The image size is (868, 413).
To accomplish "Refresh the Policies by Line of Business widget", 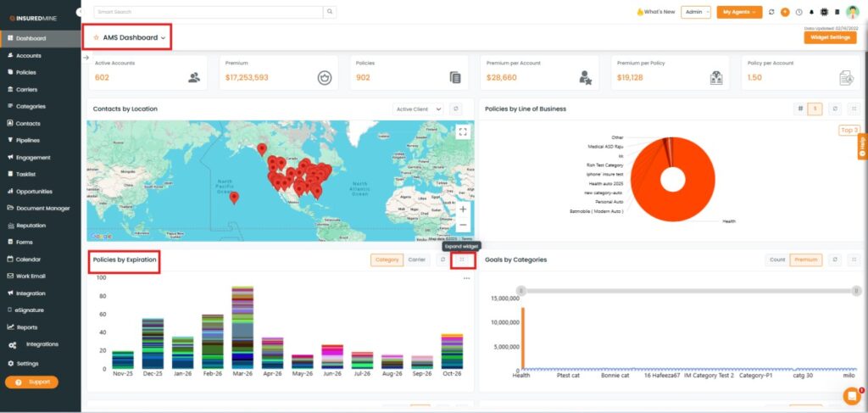I will tap(833, 109).
